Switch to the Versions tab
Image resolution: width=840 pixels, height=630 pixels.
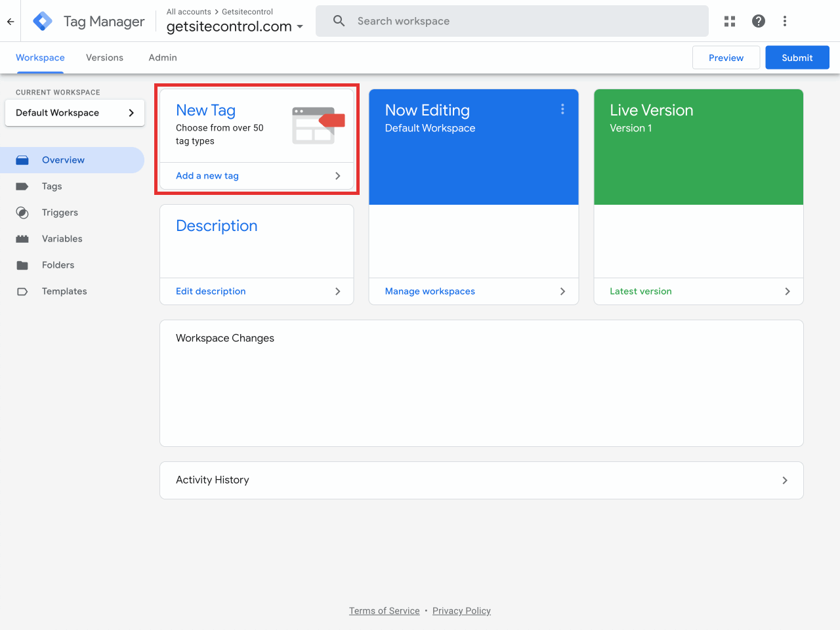click(x=104, y=58)
